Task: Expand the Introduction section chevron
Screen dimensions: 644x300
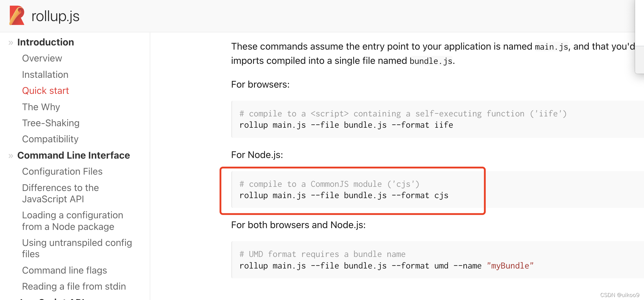Action: pyautogui.click(x=11, y=42)
